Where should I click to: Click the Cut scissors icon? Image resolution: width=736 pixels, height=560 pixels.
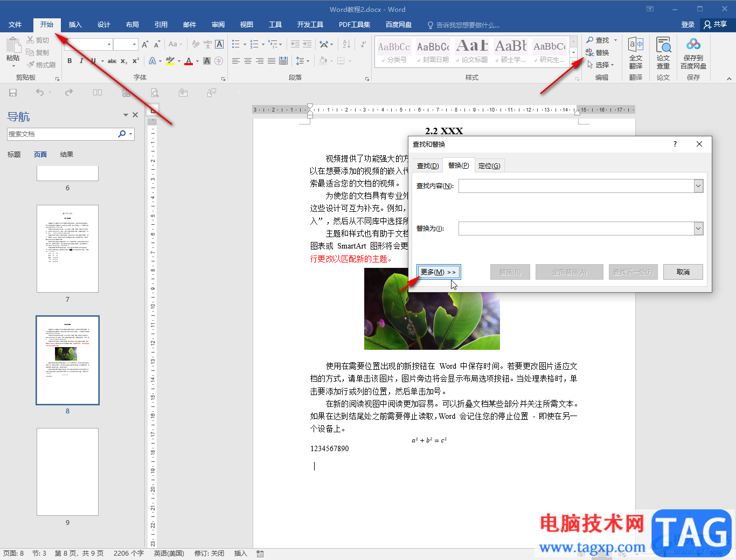[x=30, y=40]
